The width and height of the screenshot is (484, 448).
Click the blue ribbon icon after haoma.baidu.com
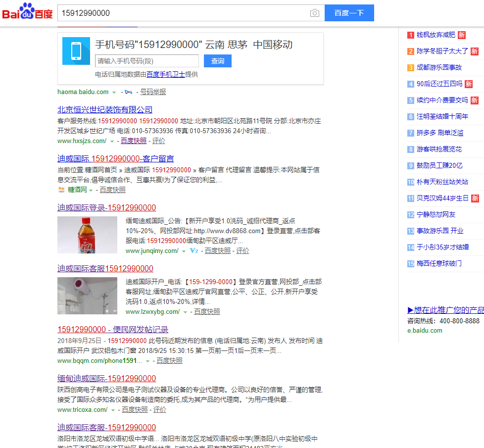[128, 92]
